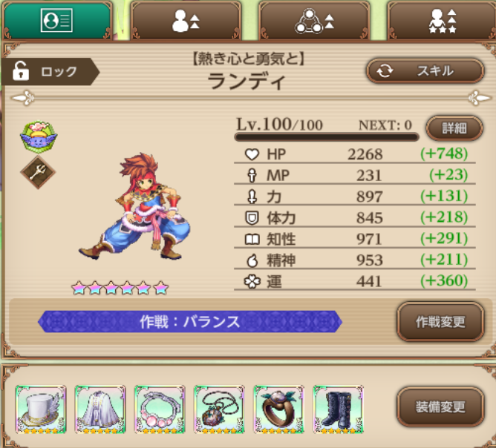The height and width of the screenshot is (448, 496).
Task: Open 詳細 status details
Action: (x=454, y=128)
